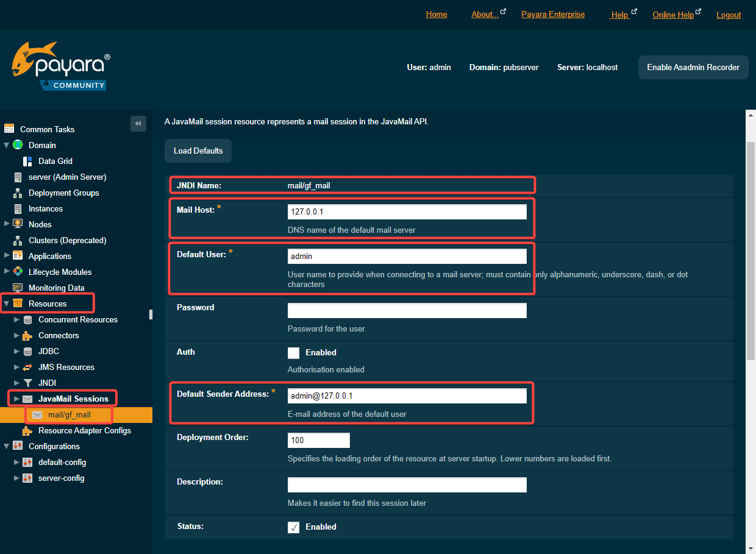756x554 pixels.
Task: Click the Data Grid icon
Action: pos(27,161)
